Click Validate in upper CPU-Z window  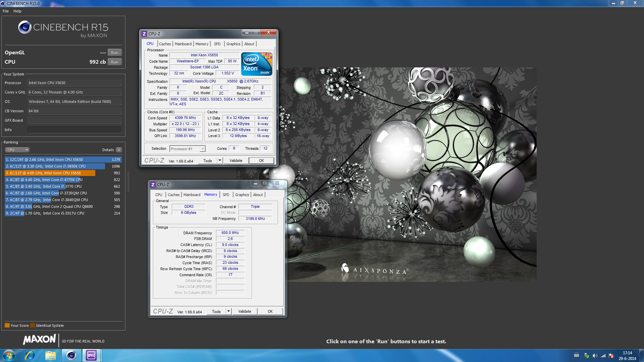[x=236, y=161]
